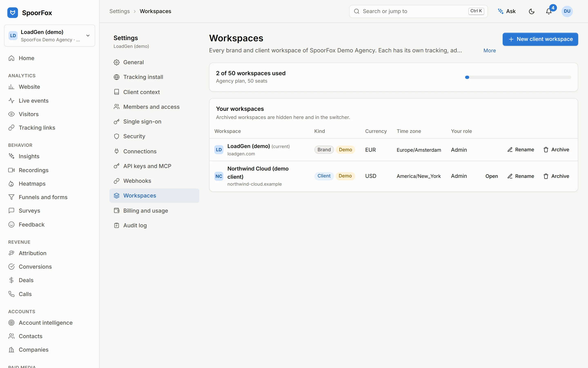Open API keys and MCP settings
Viewport: 588px width, 368px height.
[154, 166]
